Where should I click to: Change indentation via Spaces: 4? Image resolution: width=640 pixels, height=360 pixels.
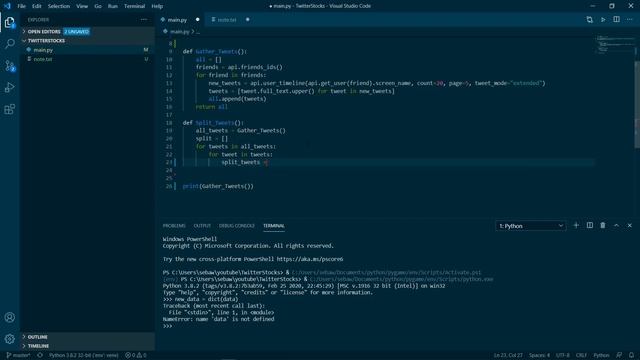pyautogui.click(x=539, y=355)
